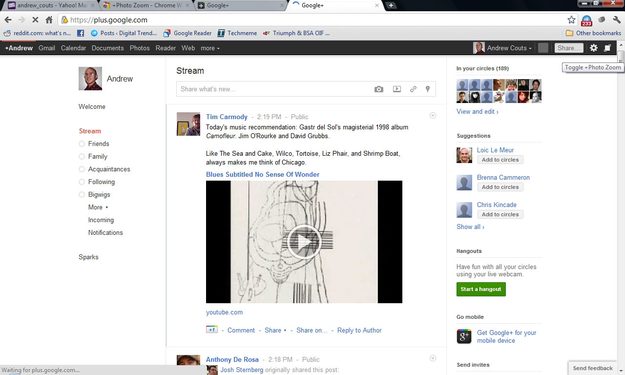625x375 pixels.
Task: Open the 'more' dropdown in Google bar
Action: click(x=210, y=48)
